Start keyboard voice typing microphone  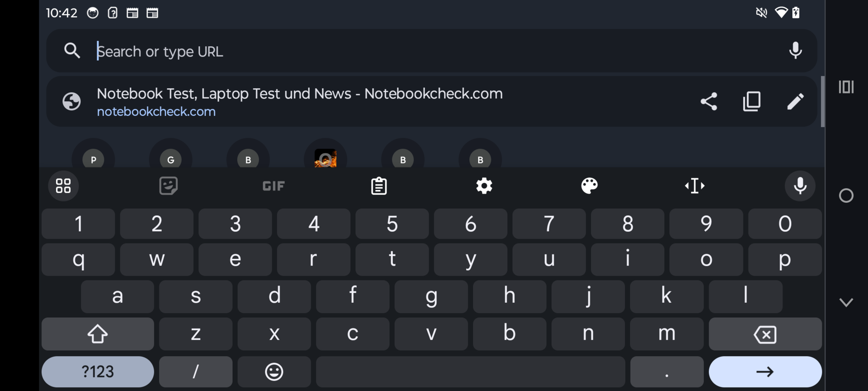pos(800,186)
